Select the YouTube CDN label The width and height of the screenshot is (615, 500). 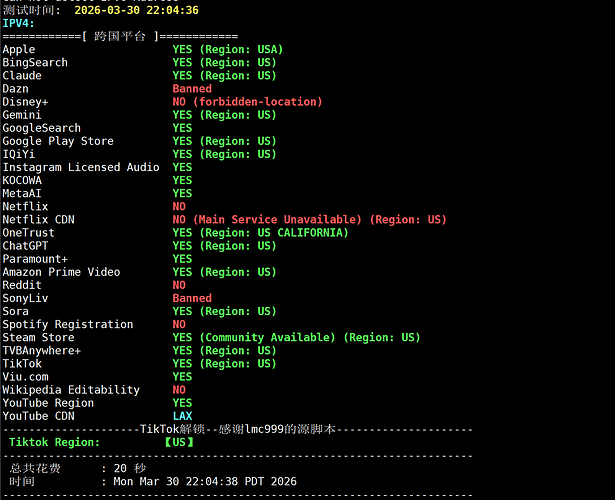click(38, 416)
